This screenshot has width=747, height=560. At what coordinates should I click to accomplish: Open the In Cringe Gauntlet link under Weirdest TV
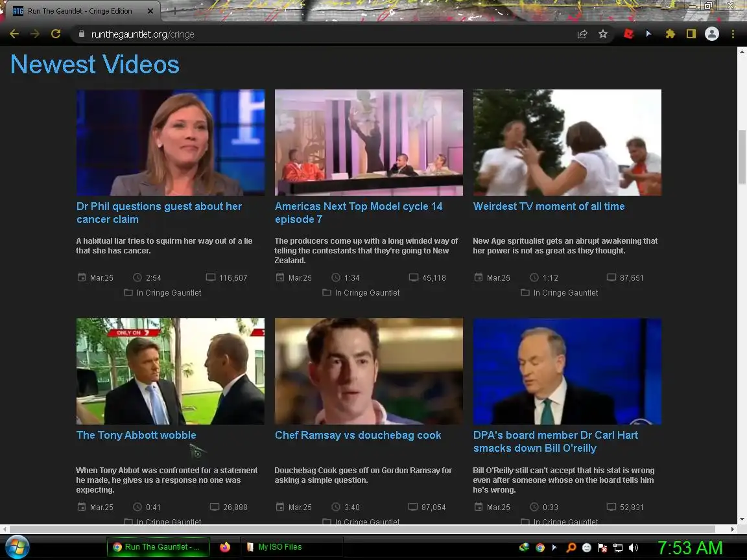click(x=565, y=293)
